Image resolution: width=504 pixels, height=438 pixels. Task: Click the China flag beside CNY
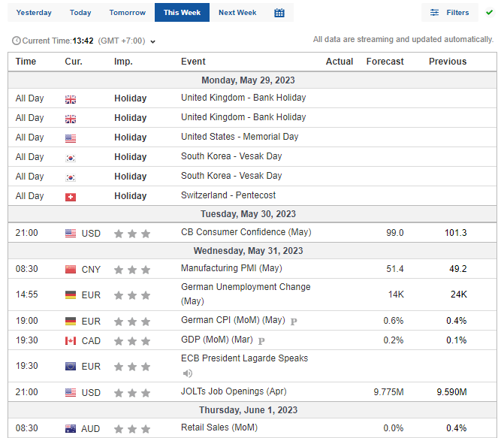click(x=71, y=269)
